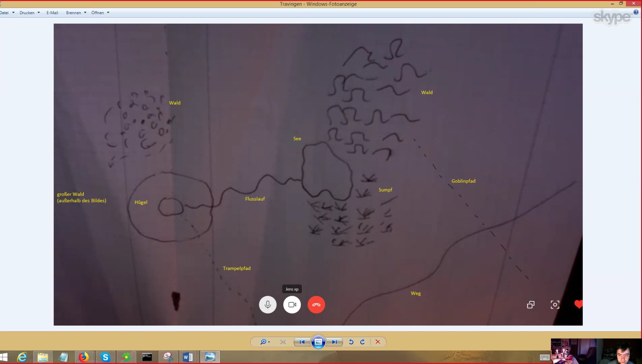The height and width of the screenshot is (364, 642).
Task: Go to the next photo
Action: [334, 342]
